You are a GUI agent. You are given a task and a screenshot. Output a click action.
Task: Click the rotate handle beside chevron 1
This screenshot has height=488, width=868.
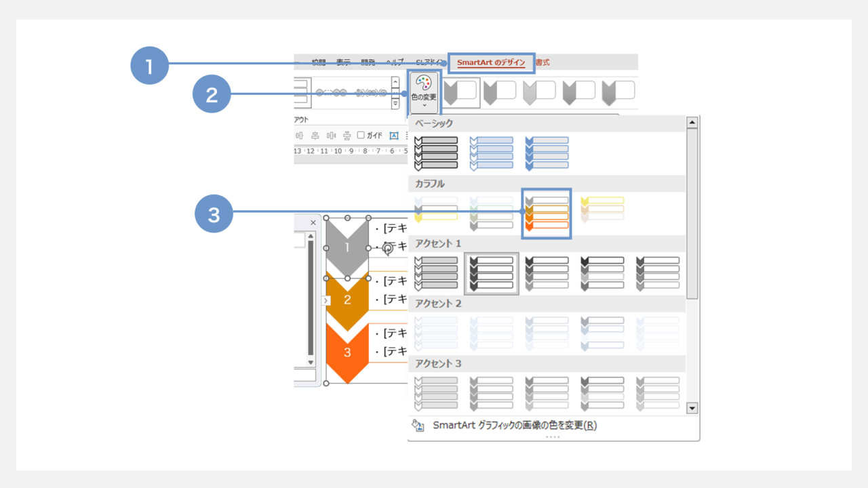click(x=387, y=249)
